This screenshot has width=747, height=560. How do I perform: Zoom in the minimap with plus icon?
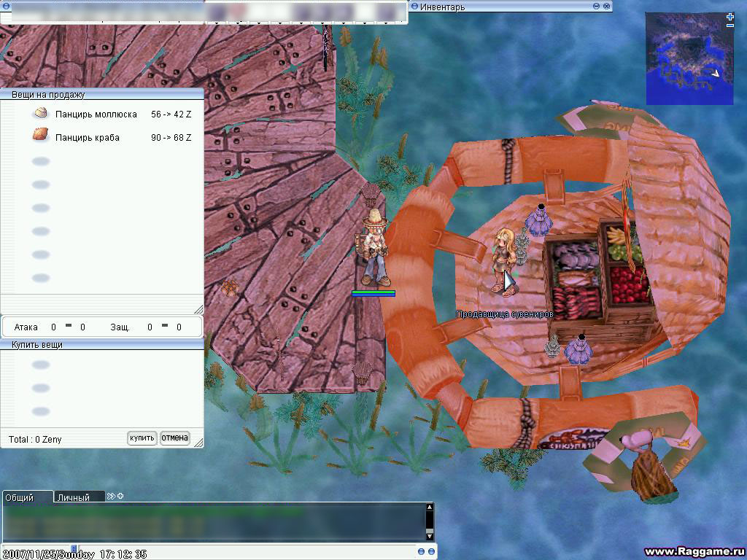[x=729, y=17]
